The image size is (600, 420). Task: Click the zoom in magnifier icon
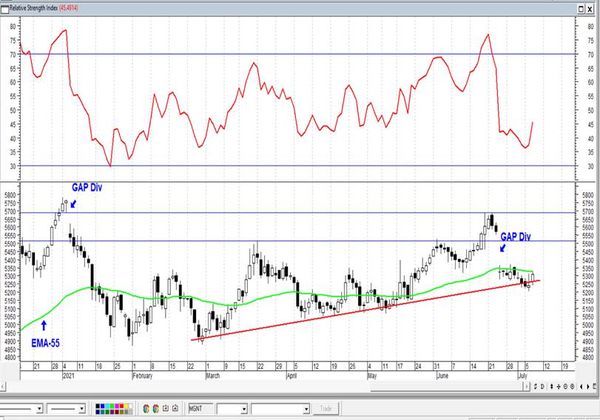click(x=572, y=387)
